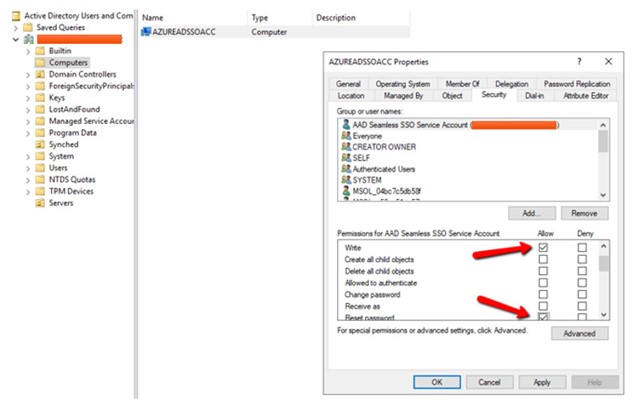
Task: Collapse the domain root node
Action: pos(16,40)
